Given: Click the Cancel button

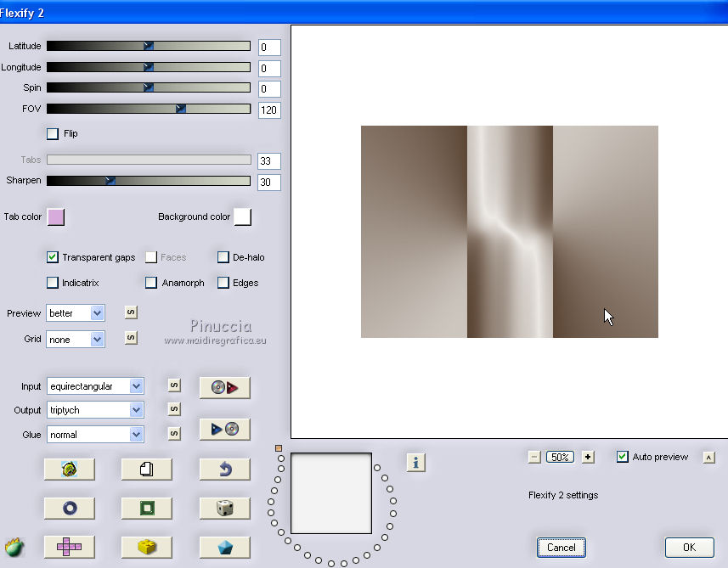Looking at the screenshot, I should (562, 548).
